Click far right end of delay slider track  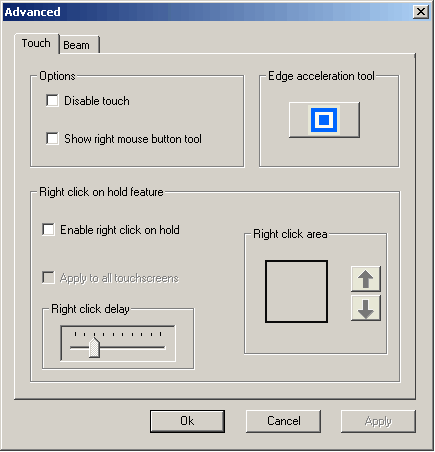tap(163, 348)
